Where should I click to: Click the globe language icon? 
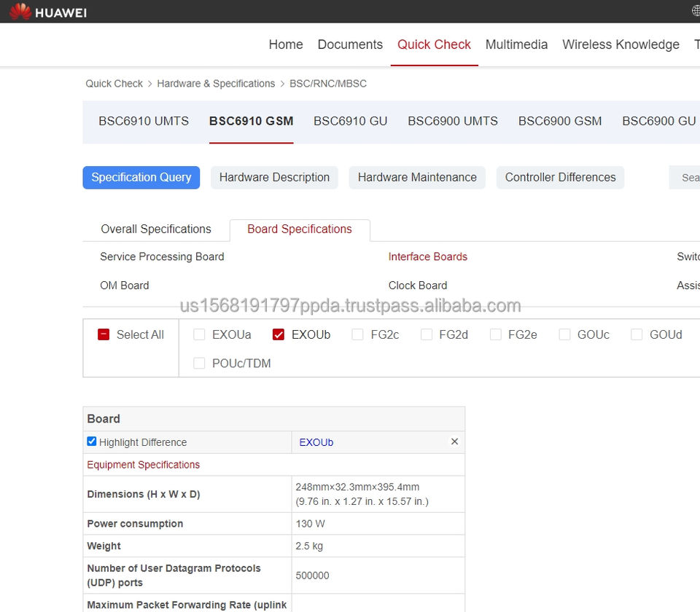pyautogui.click(x=696, y=11)
